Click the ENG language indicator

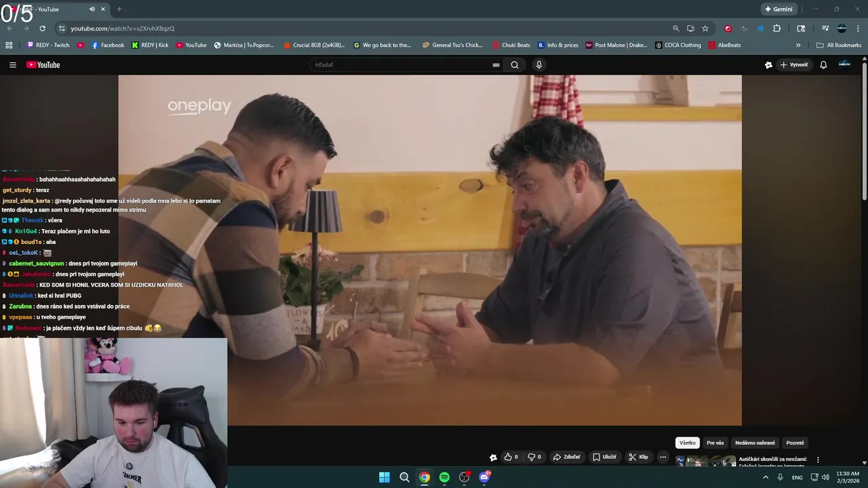coord(797,477)
